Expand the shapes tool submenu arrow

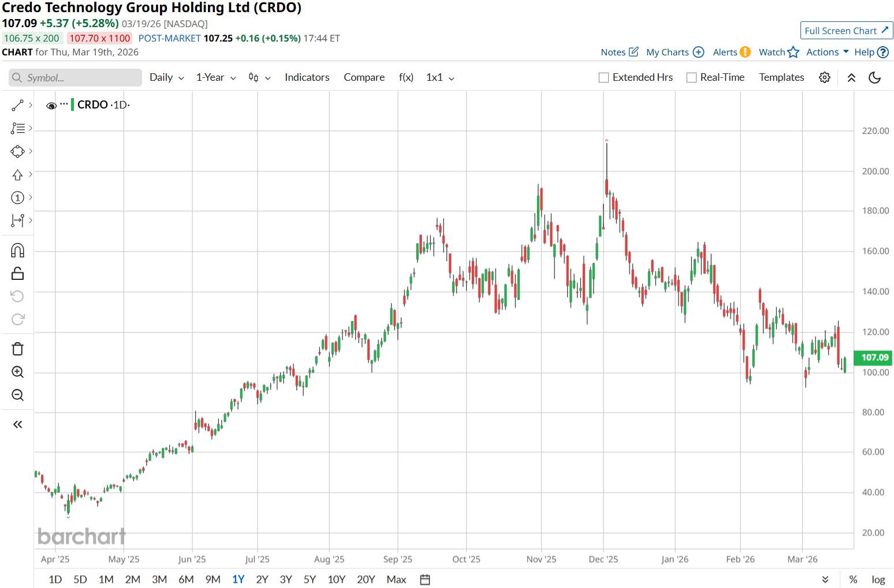[31, 151]
